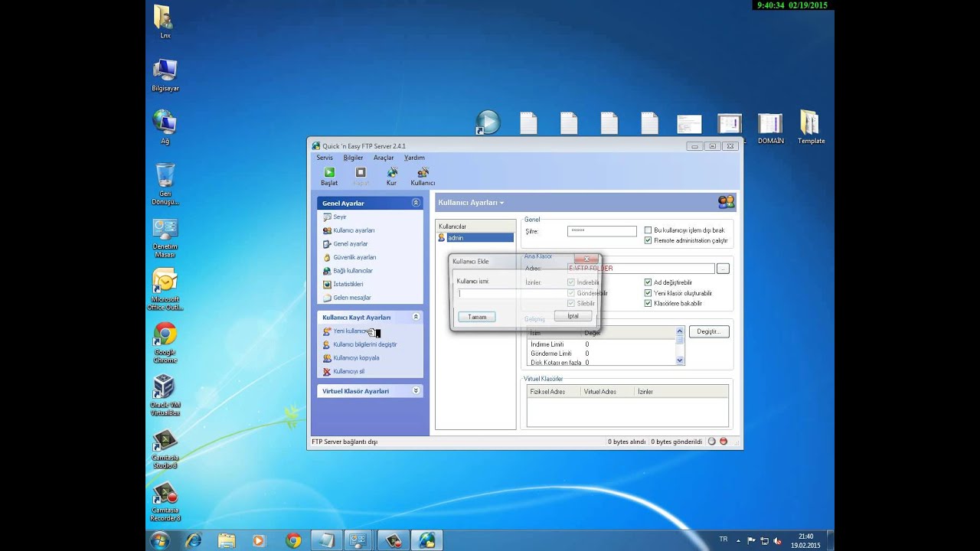Click Tamam in Kullanıcı Ekle dialog

(477, 317)
